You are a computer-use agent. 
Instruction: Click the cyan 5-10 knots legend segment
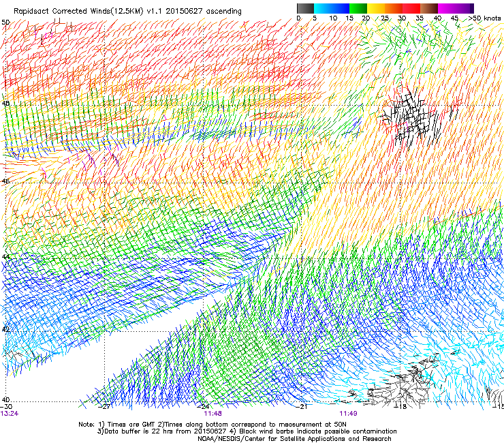322,8
